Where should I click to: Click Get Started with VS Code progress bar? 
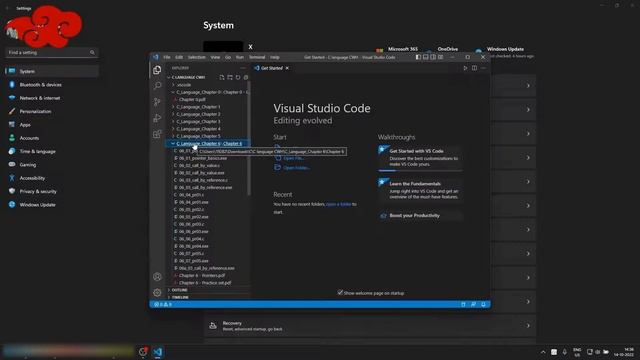420,170
